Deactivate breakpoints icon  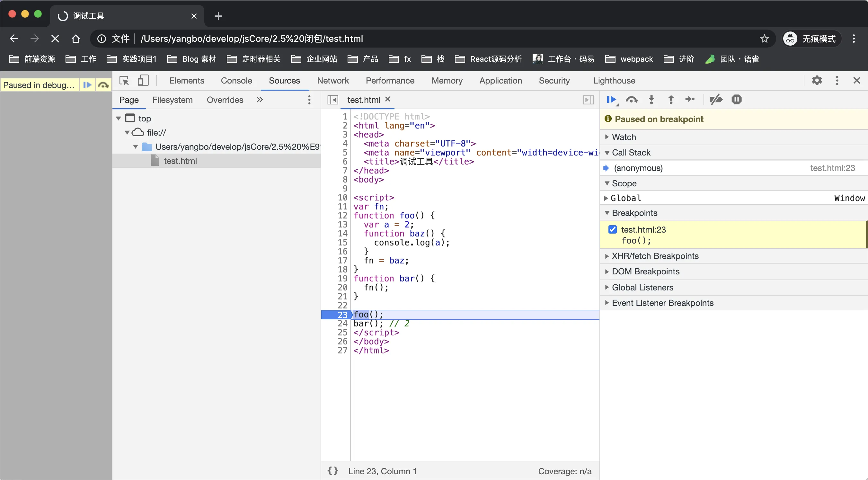(x=716, y=100)
